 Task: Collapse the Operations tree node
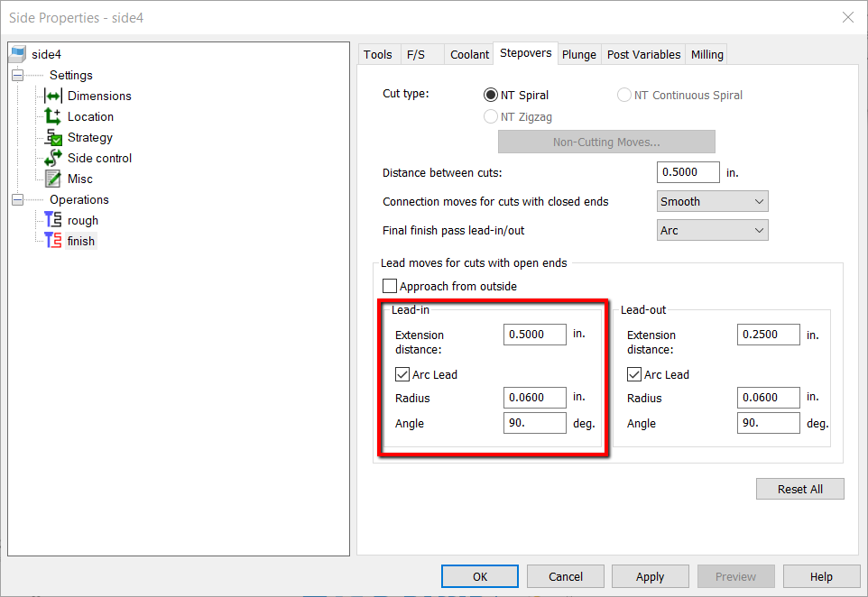pyautogui.click(x=18, y=199)
